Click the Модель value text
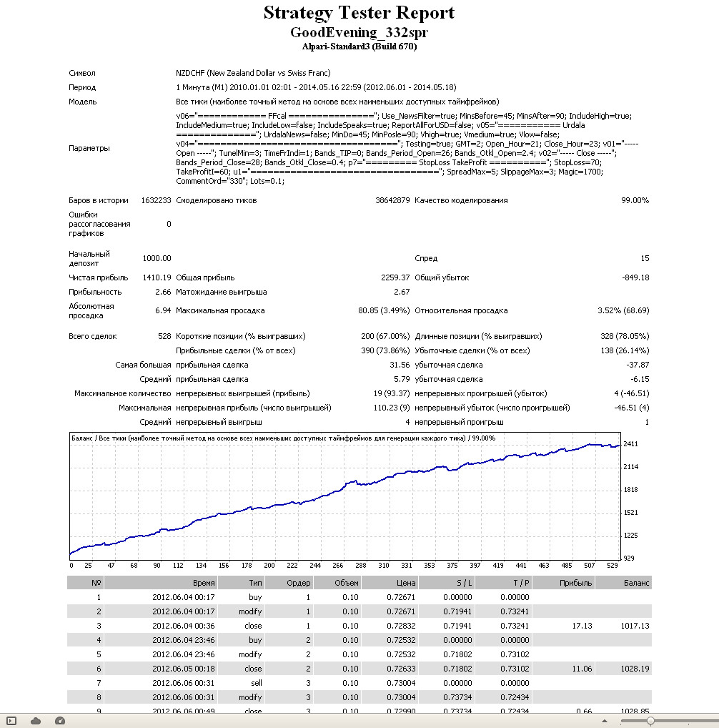Viewport: 719px width, 728px height. (337, 102)
